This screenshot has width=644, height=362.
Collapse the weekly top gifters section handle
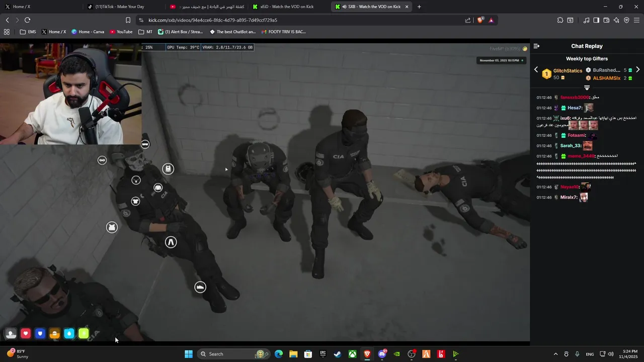click(587, 88)
